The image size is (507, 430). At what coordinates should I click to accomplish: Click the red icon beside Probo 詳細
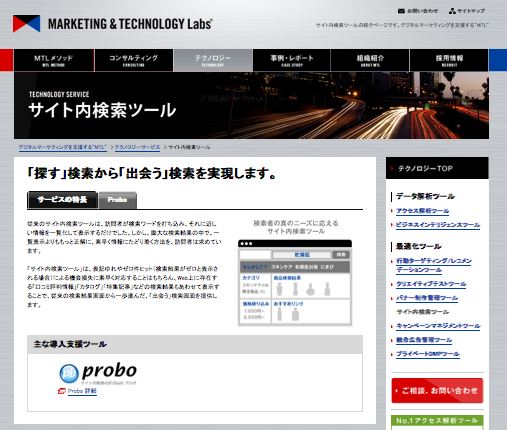click(61, 391)
